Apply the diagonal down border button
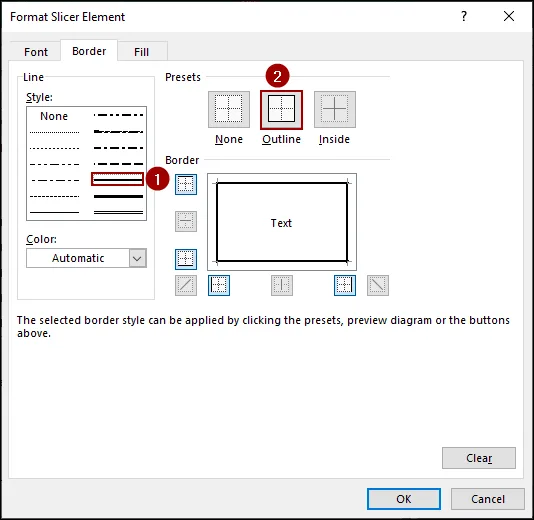The height and width of the screenshot is (520, 534). click(378, 285)
